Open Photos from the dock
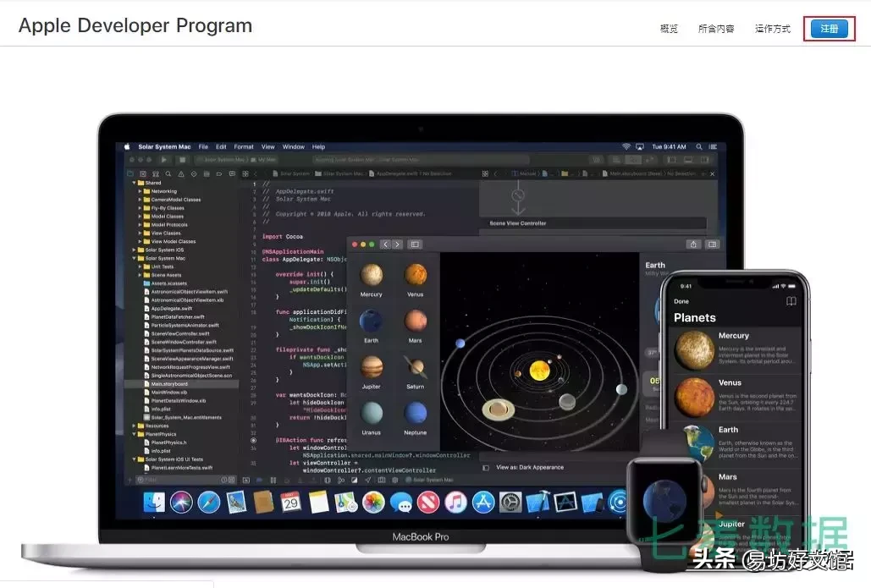This screenshot has height=588, width=871. tap(373, 503)
